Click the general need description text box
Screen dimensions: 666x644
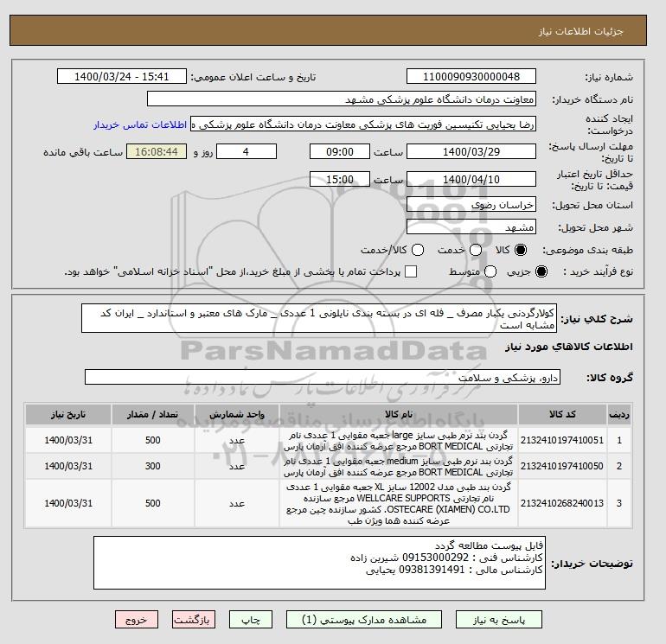pyautogui.click(x=319, y=318)
